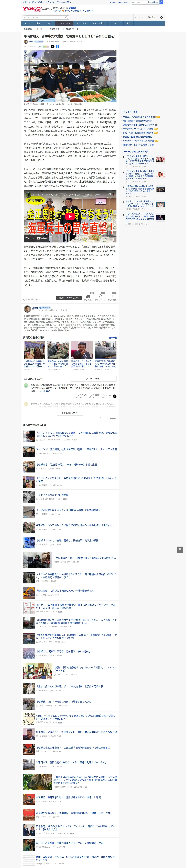Expand first comment via もっと見る link
The height and width of the screenshot is (868, 186).
[45, 391]
